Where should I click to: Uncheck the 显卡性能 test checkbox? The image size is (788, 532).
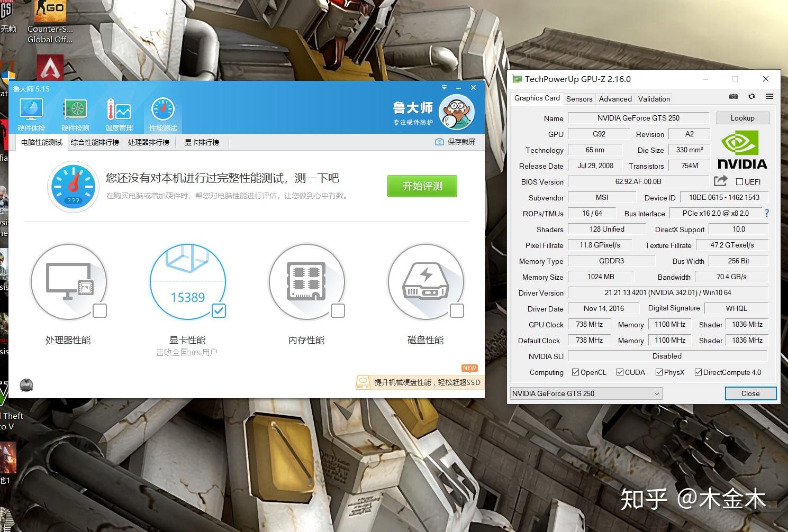pyautogui.click(x=219, y=311)
